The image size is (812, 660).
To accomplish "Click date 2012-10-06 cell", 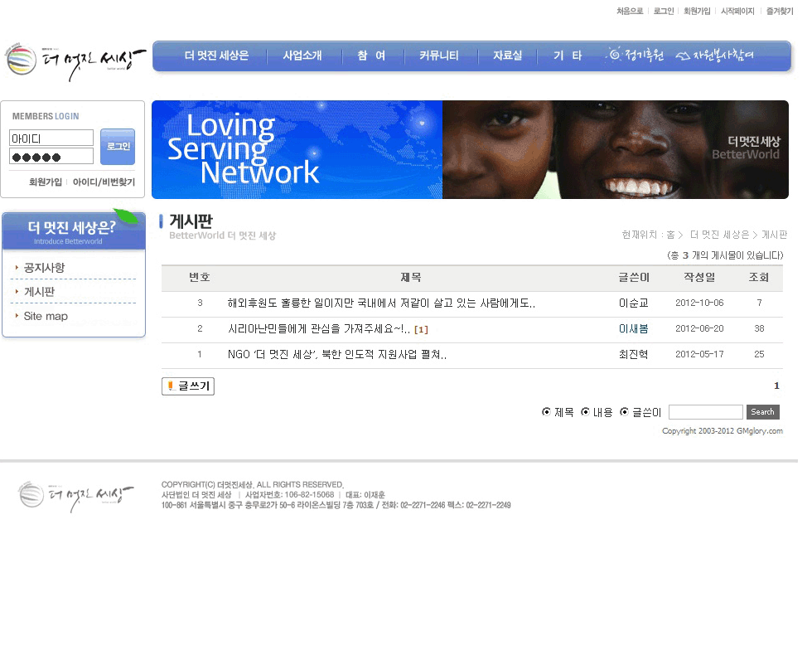I will click(x=699, y=303).
